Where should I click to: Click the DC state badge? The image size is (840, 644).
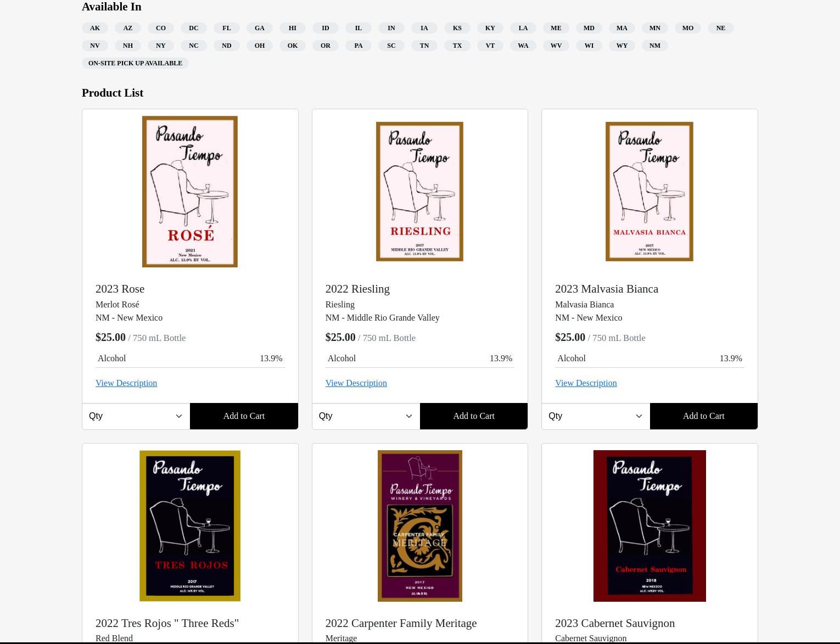pyautogui.click(x=194, y=28)
